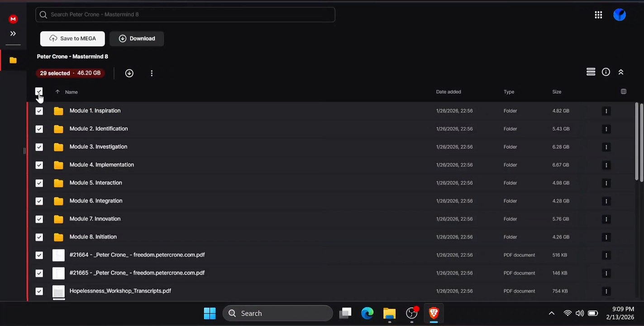Open the Module 2. Identification folder name
Image resolution: width=644 pixels, height=326 pixels.
pos(99,129)
